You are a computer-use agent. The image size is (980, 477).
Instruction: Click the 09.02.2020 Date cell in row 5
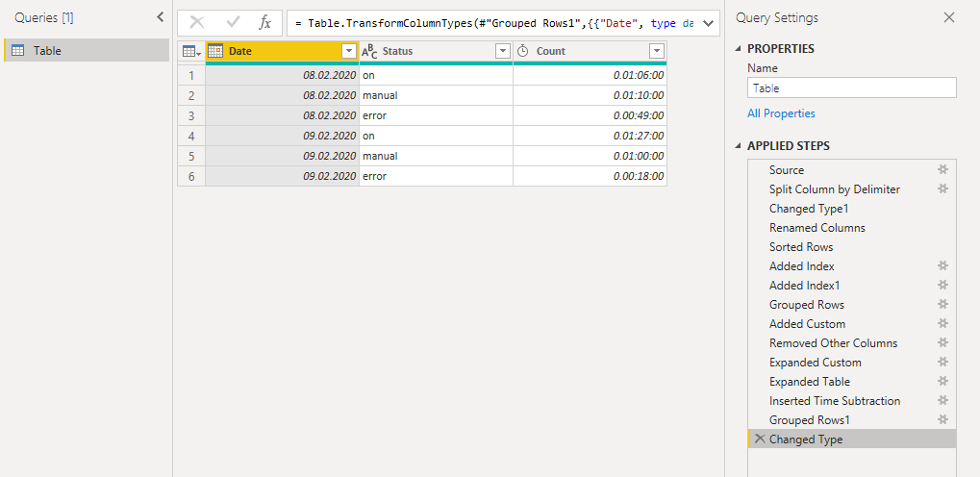pos(283,156)
